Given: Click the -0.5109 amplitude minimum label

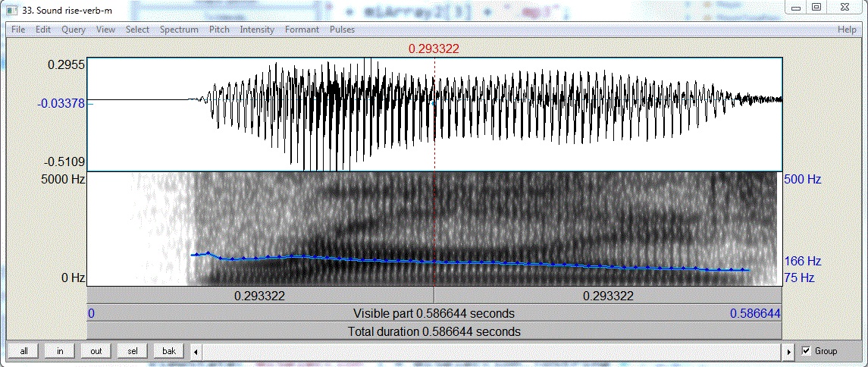Looking at the screenshot, I should point(64,162).
